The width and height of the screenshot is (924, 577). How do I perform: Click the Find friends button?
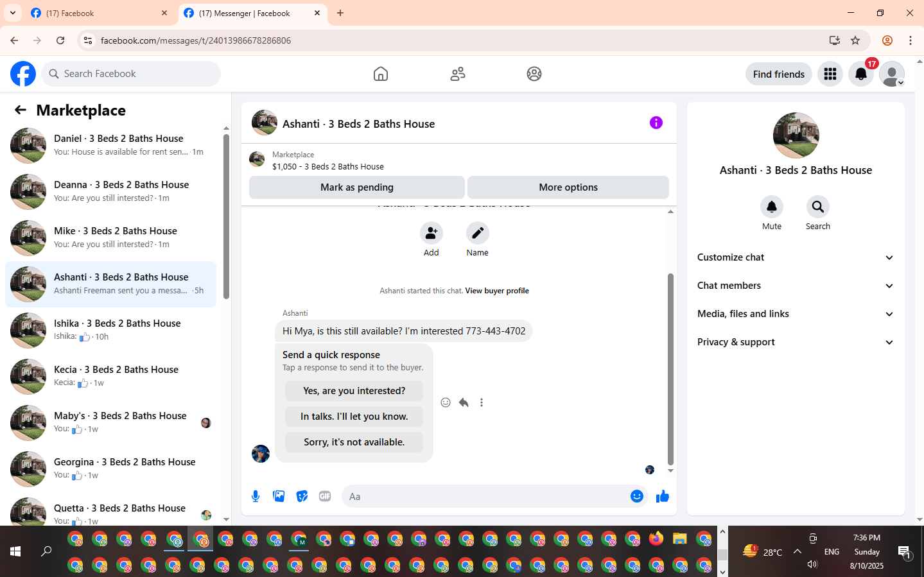779,74
